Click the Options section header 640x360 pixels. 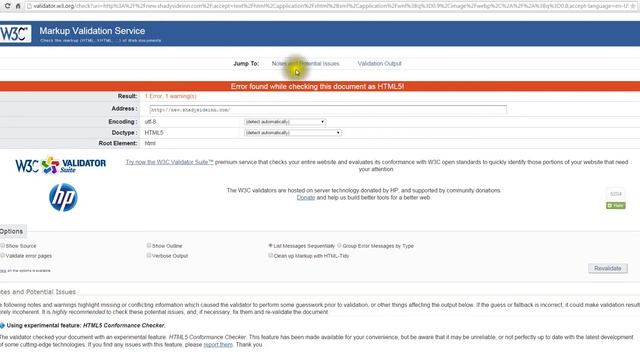coord(12,231)
